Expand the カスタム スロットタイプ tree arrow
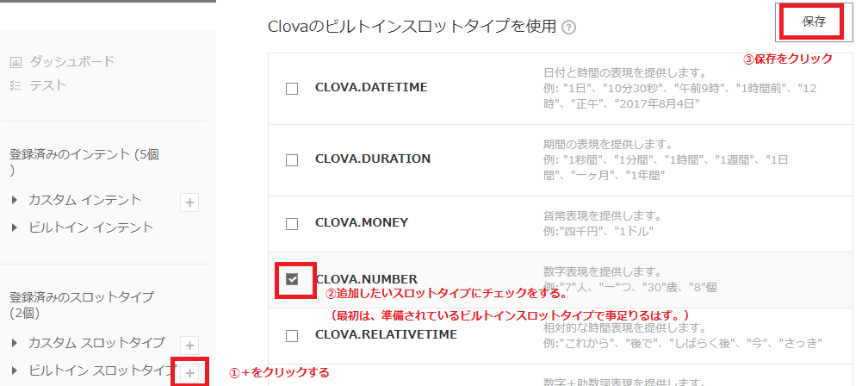Screen dimensions: 868x386 click(x=15, y=343)
